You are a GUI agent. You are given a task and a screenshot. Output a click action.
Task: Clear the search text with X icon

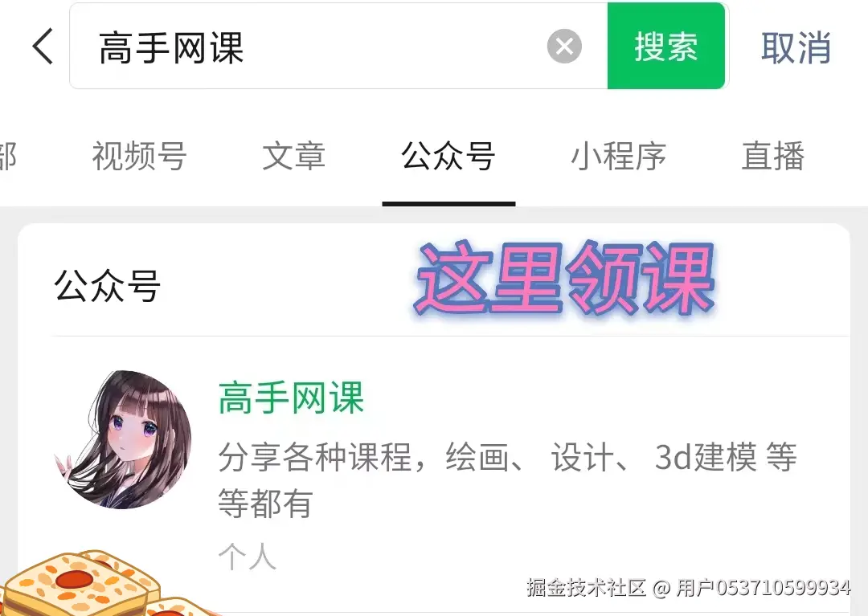564,46
